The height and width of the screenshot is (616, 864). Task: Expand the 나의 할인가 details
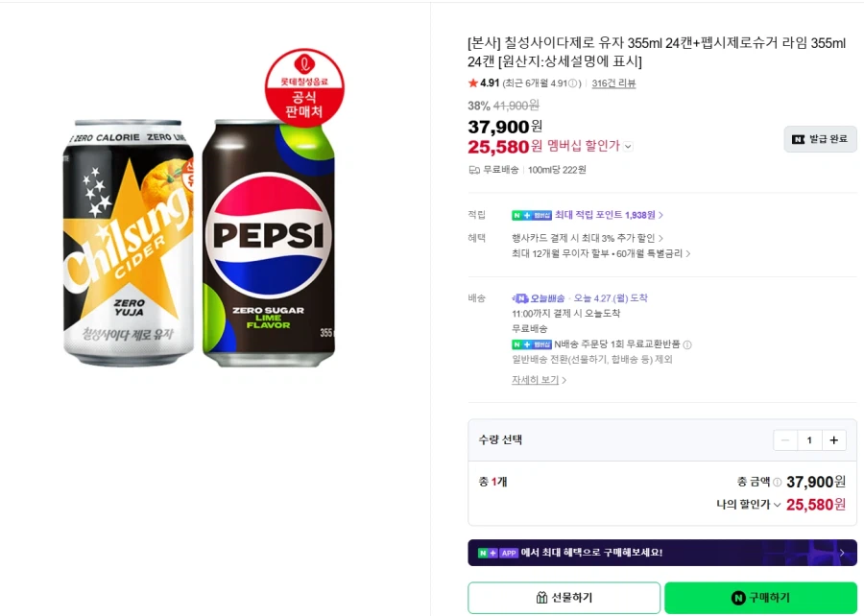[x=778, y=503]
